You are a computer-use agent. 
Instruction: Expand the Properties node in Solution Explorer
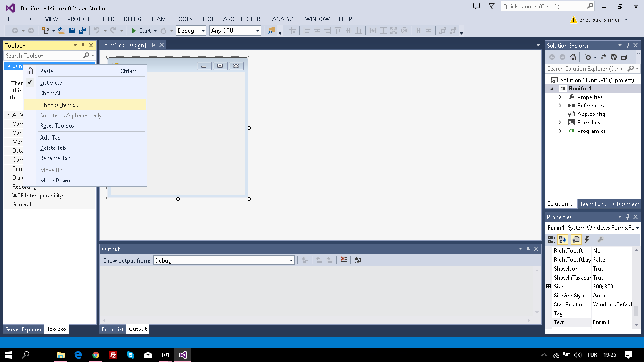pos(560,97)
